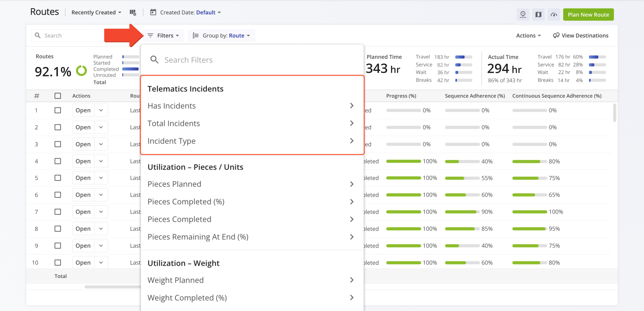
Task: Click the 55% sequence adherence bar in row 5
Action: pos(462,178)
